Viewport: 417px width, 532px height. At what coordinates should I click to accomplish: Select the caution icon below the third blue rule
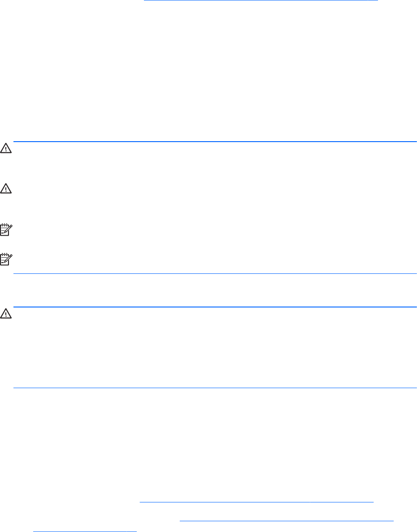point(6,314)
